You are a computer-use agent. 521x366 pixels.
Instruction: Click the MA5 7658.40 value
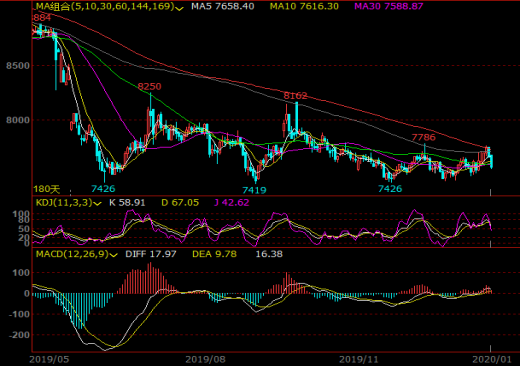pyautogui.click(x=223, y=6)
